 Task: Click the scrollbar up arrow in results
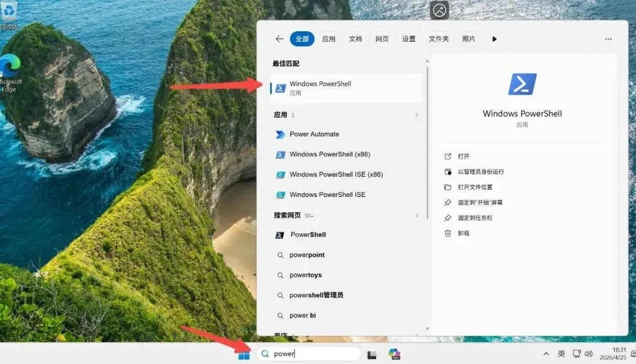coord(427,61)
